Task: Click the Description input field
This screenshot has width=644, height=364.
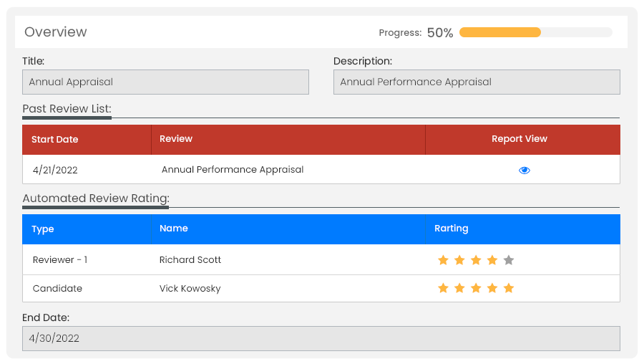Action: (x=477, y=82)
